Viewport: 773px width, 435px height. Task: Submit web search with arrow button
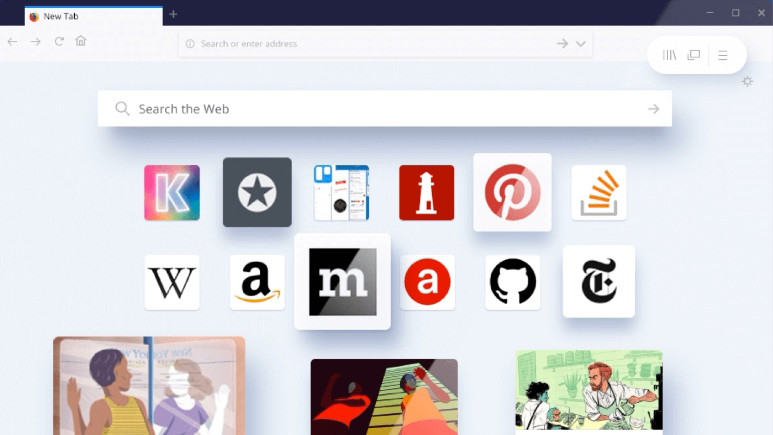[654, 109]
